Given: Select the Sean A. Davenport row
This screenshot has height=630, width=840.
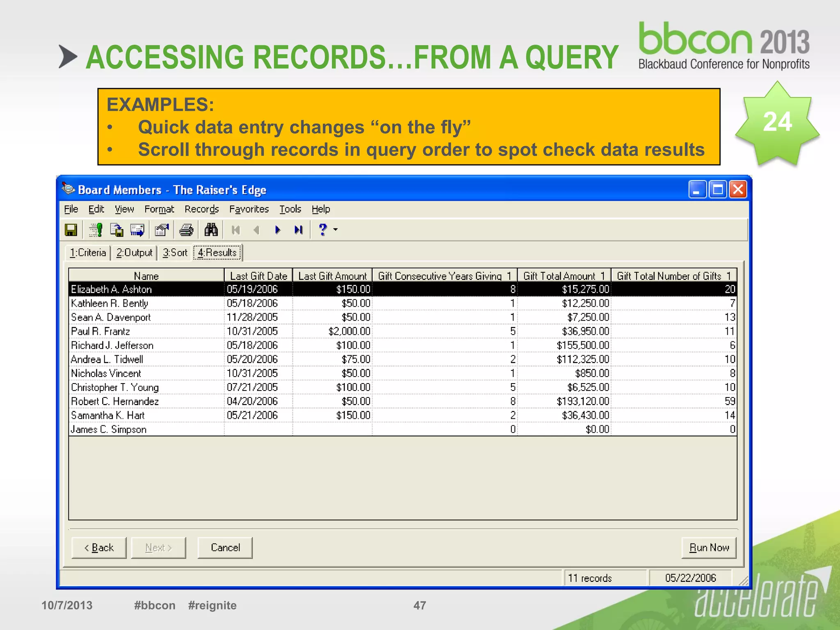Looking at the screenshot, I should coord(403,317).
